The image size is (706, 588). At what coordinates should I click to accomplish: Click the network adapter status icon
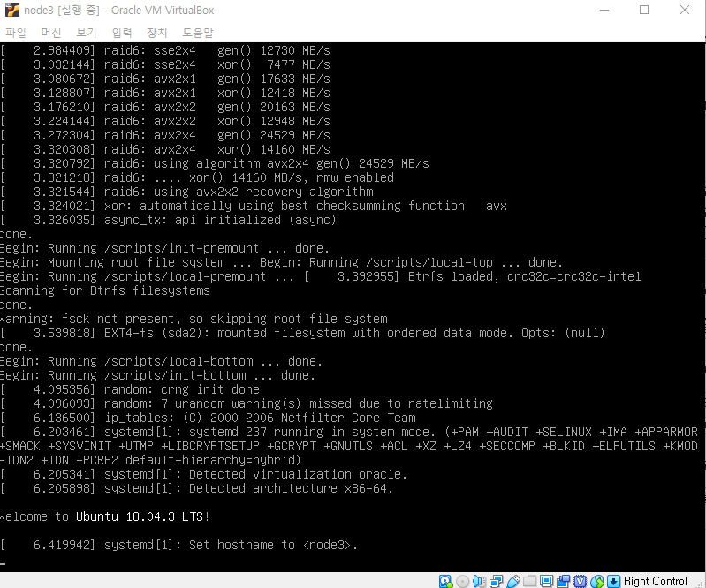point(497,581)
